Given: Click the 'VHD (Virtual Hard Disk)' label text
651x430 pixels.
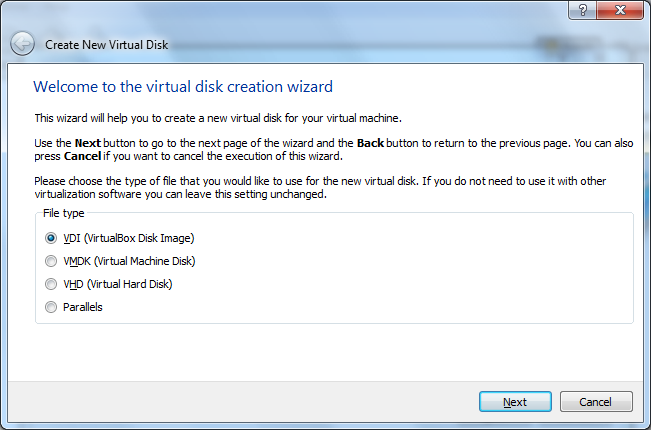Looking at the screenshot, I should [117, 284].
